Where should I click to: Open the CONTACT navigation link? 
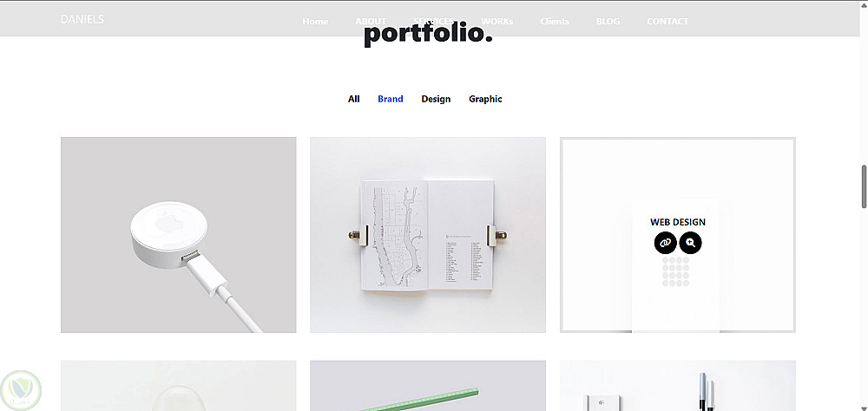point(667,22)
